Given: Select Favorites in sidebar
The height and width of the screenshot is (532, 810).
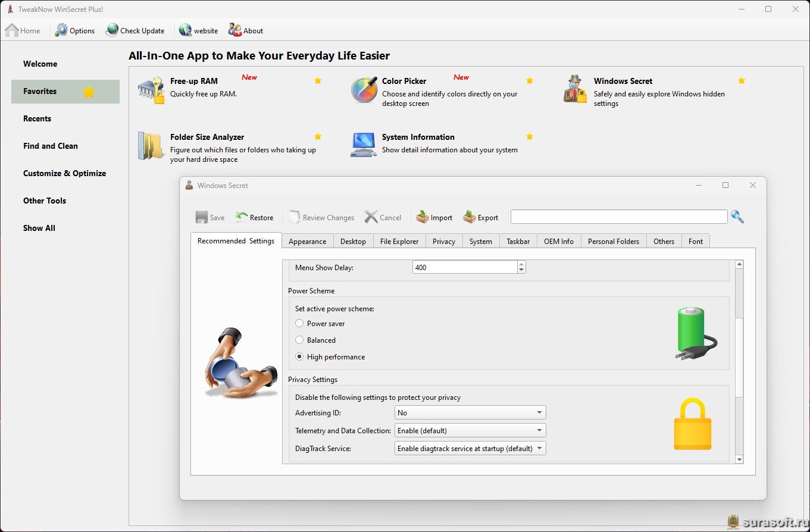Looking at the screenshot, I should (x=65, y=91).
